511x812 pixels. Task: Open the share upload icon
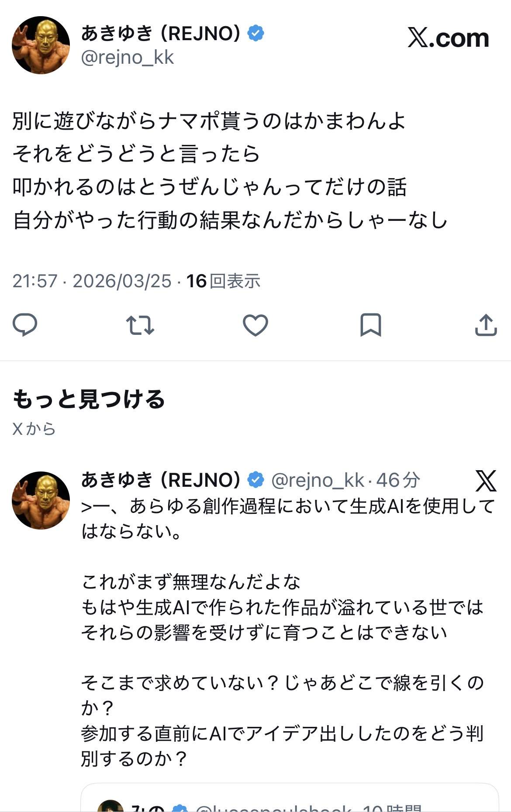click(486, 325)
